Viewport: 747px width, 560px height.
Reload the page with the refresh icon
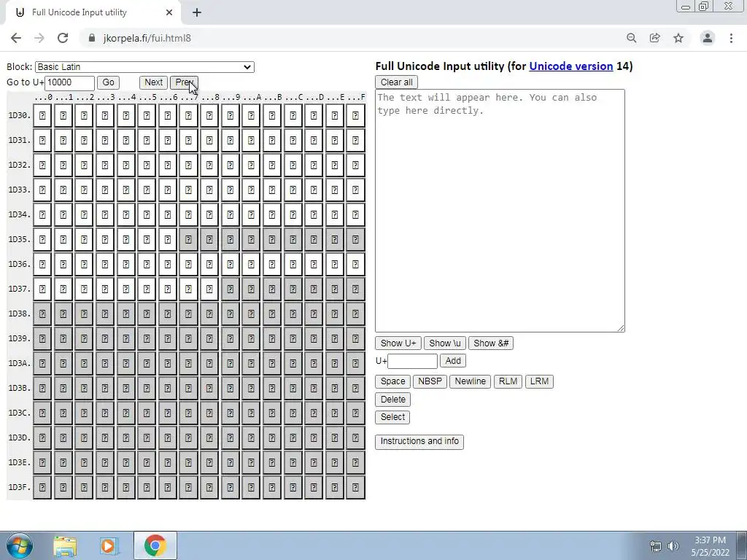point(63,38)
